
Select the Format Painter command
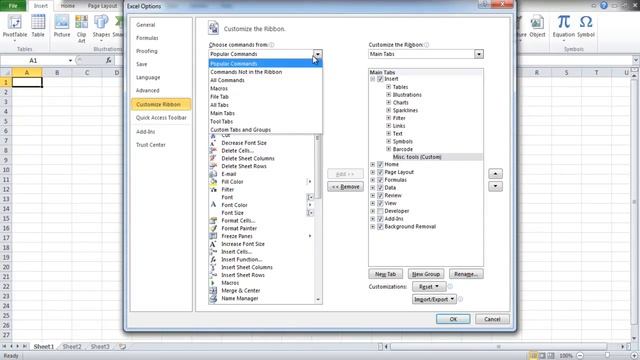(239, 228)
